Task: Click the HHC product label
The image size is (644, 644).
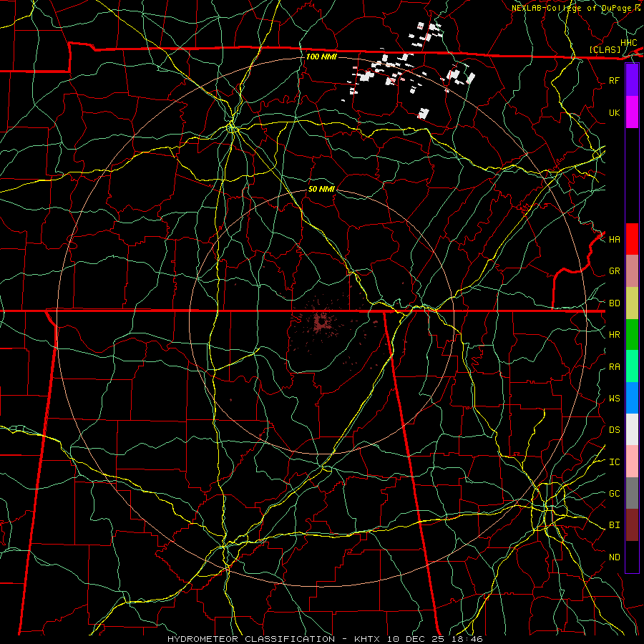Action: click(x=628, y=43)
